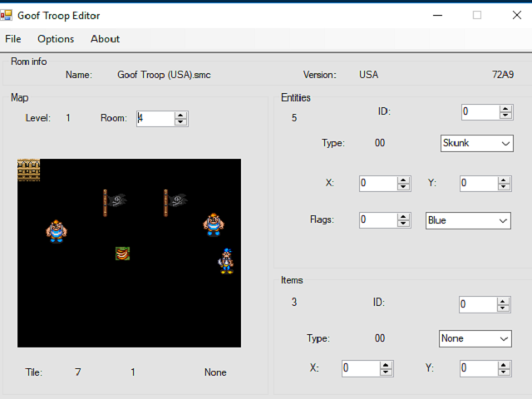Increment the entity X coordinate
This screenshot has width=532, height=399.
(403, 180)
